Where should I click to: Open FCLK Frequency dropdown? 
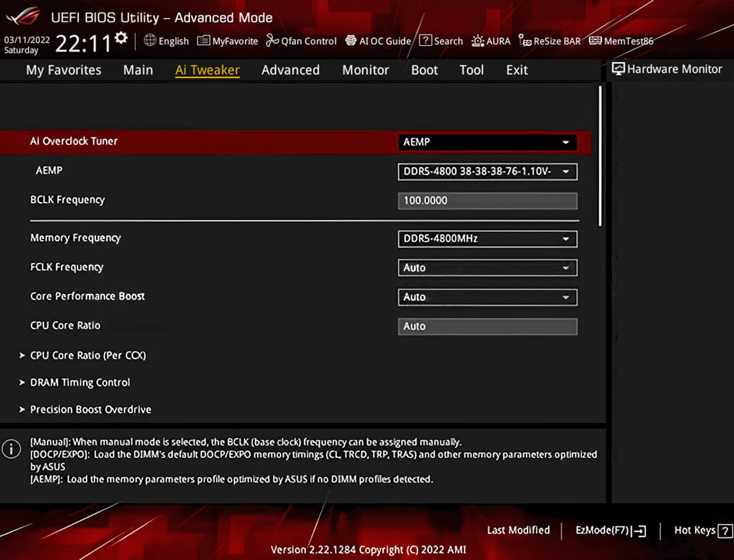[487, 268]
